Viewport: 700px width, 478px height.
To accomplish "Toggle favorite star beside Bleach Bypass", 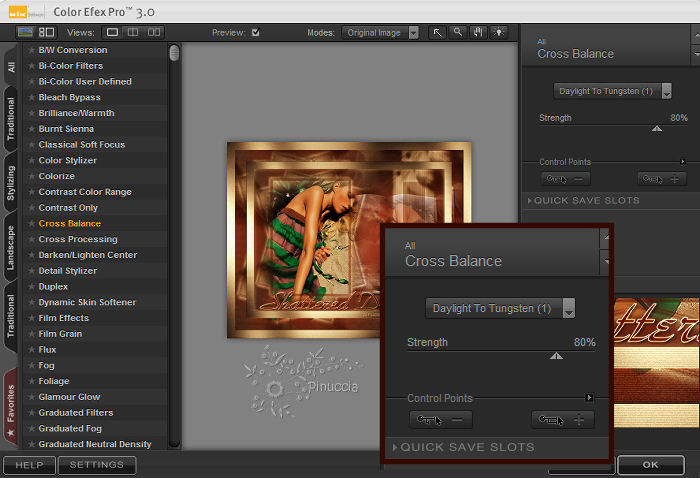I will [31, 97].
